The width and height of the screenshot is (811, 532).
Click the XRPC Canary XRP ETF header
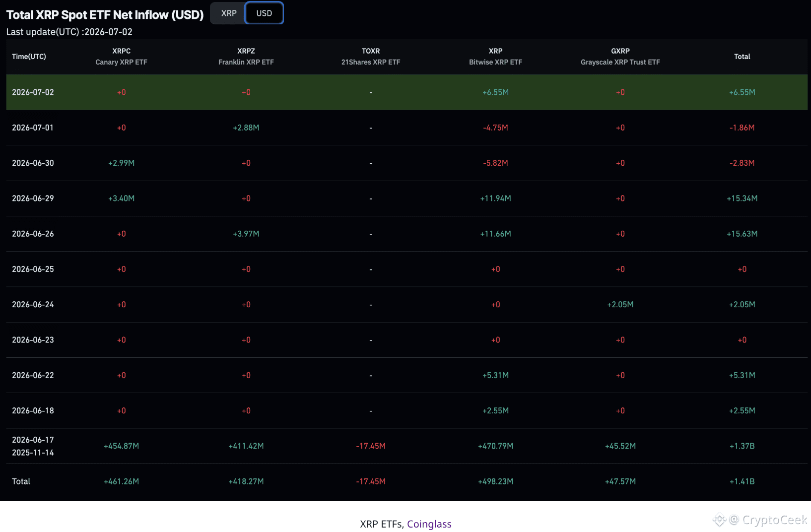(122, 57)
